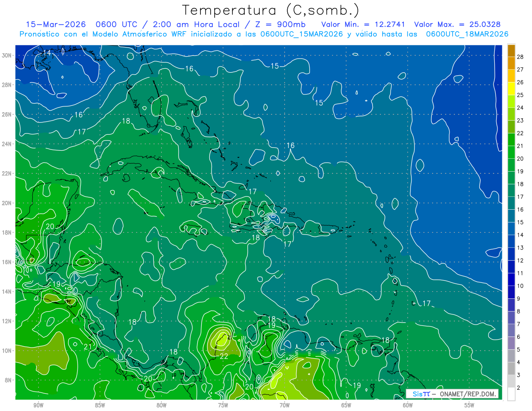
Task: Click the longitude label 90W
Action: click(38, 405)
